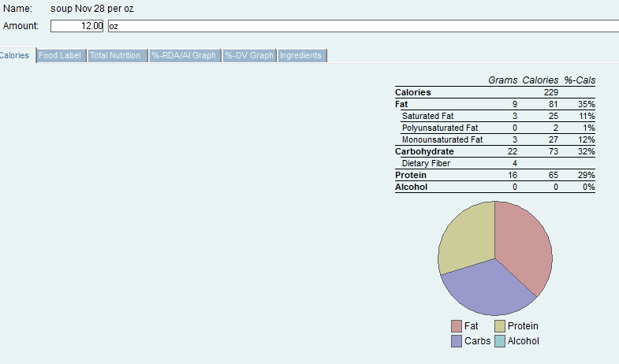This screenshot has height=364, width=619.
Task: Show the %-RDA/AI Graph tab
Action: pyautogui.click(x=184, y=56)
